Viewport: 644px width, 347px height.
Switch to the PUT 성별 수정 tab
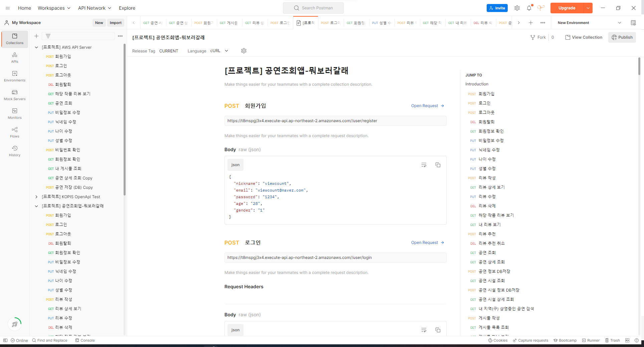[381, 23]
